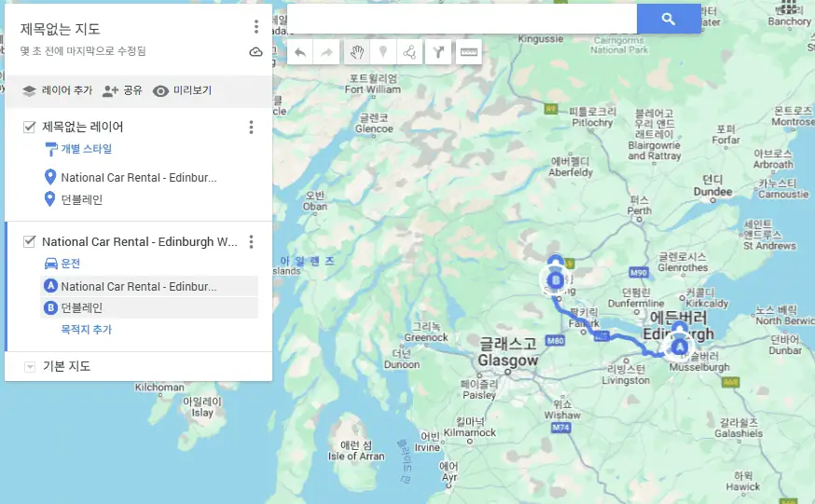Click the map search input field
Screen dimensions: 815x504
[463, 20]
